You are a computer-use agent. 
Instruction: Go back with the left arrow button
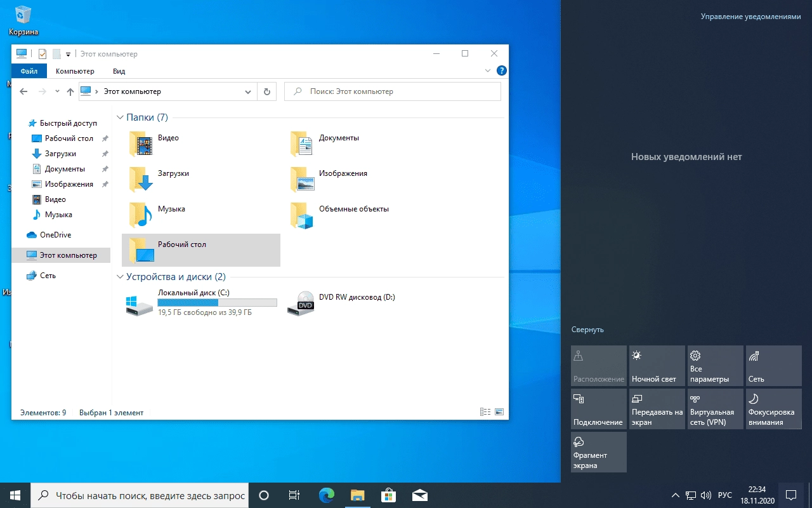pos(23,91)
